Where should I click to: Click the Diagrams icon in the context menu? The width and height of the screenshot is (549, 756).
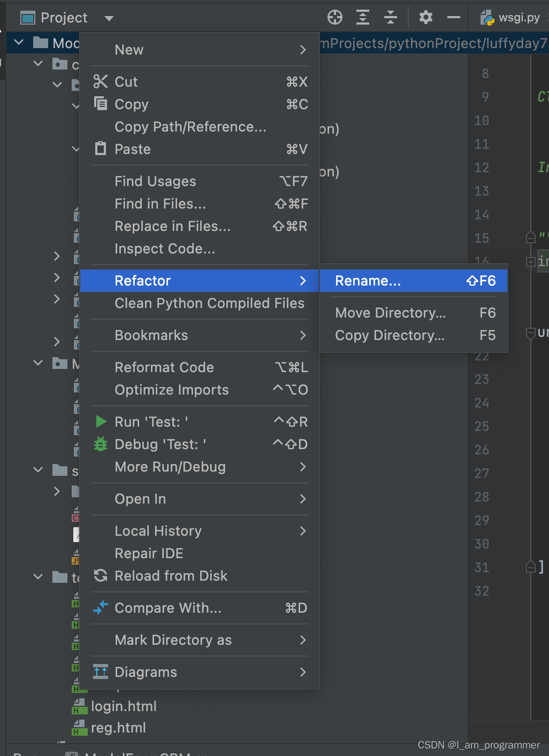101,672
